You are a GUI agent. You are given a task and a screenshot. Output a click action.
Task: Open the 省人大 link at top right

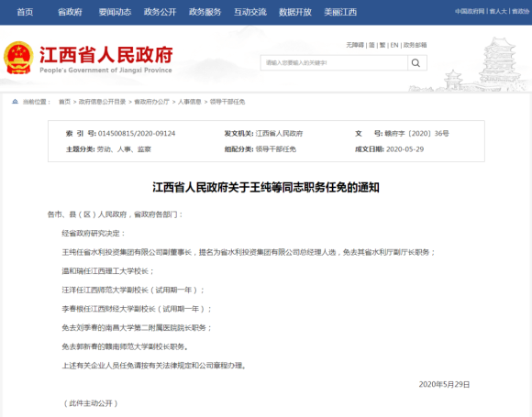coord(498,11)
